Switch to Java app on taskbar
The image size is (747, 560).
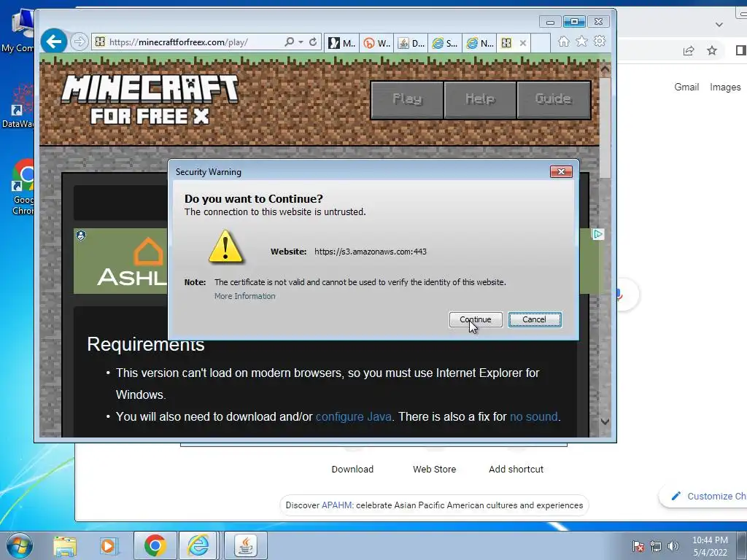click(245, 545)
